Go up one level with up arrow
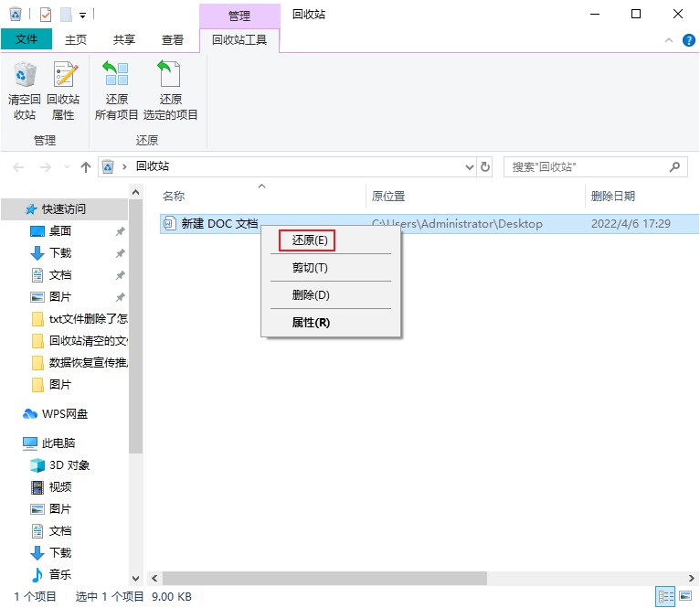700x608 pixels. point(85,167)
